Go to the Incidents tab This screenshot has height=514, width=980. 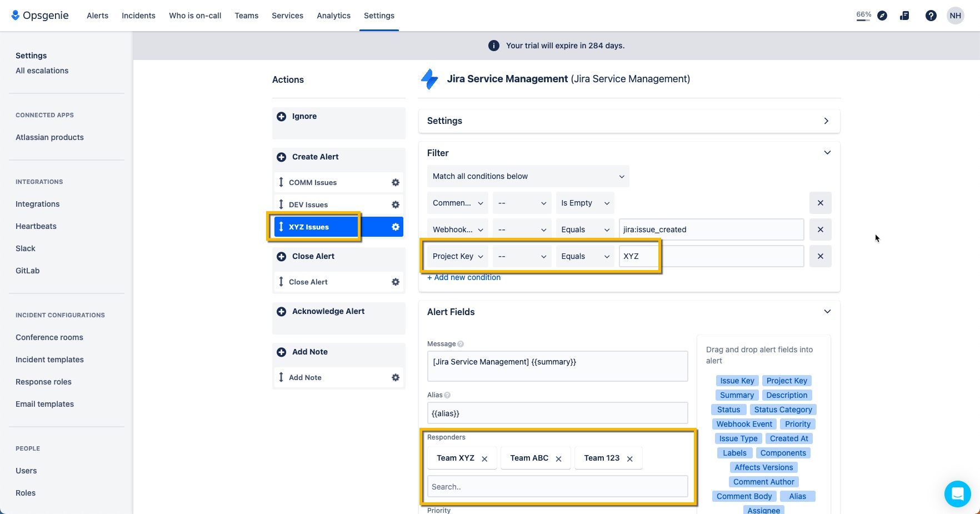pyautogui.click(x=138, y=16)
